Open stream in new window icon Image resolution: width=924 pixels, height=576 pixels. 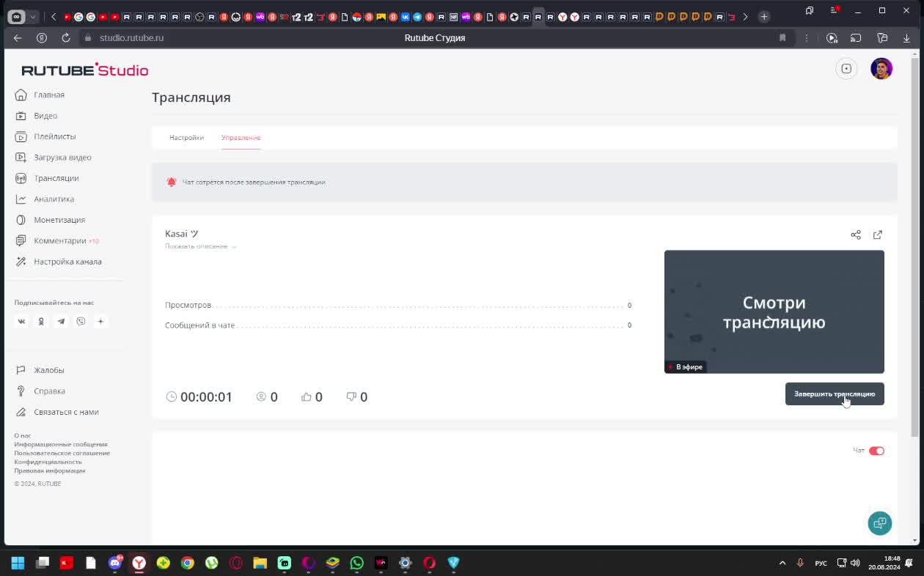click(878, 235)
